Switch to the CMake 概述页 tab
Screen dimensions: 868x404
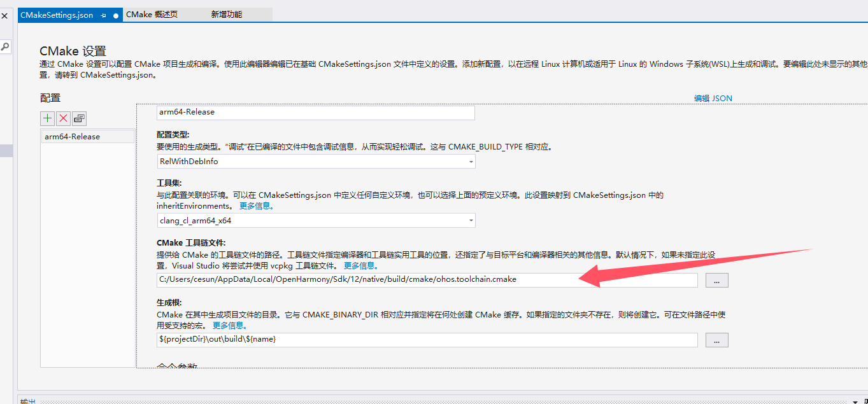(152, 15)
